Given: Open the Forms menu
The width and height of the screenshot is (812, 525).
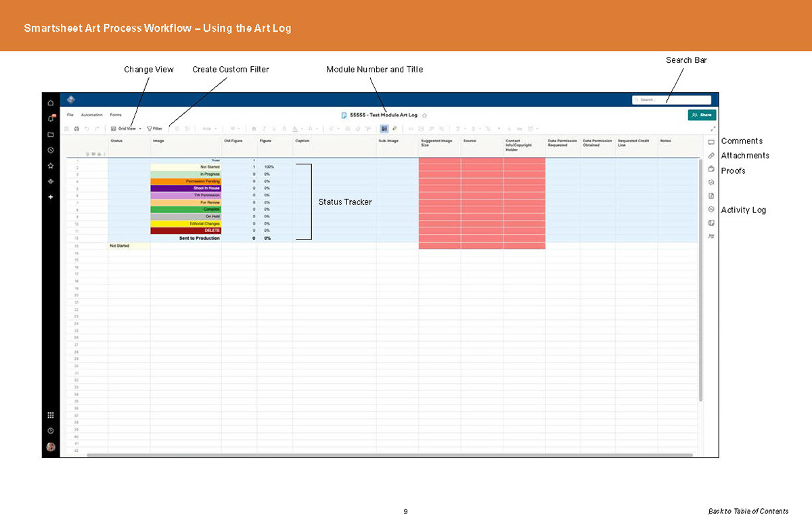Looking at the screenshot, I should click(116, 115).
